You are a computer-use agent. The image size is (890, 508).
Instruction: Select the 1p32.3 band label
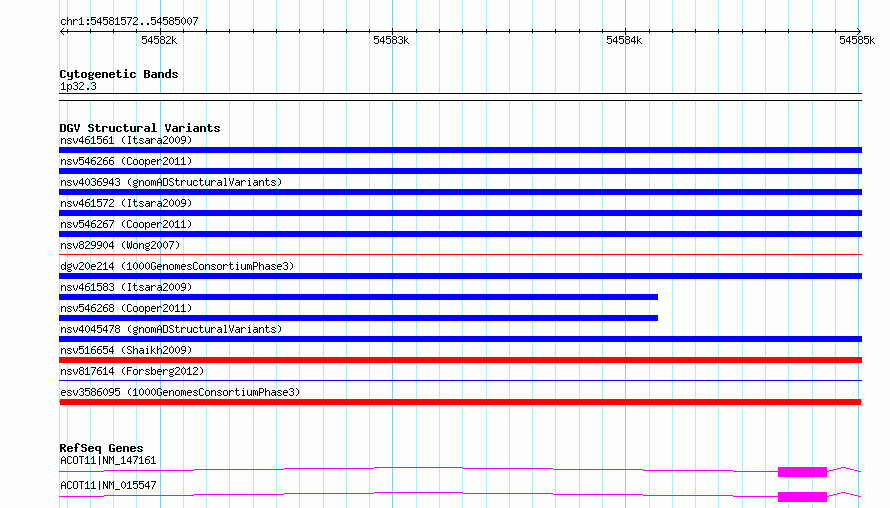(78, 87)
